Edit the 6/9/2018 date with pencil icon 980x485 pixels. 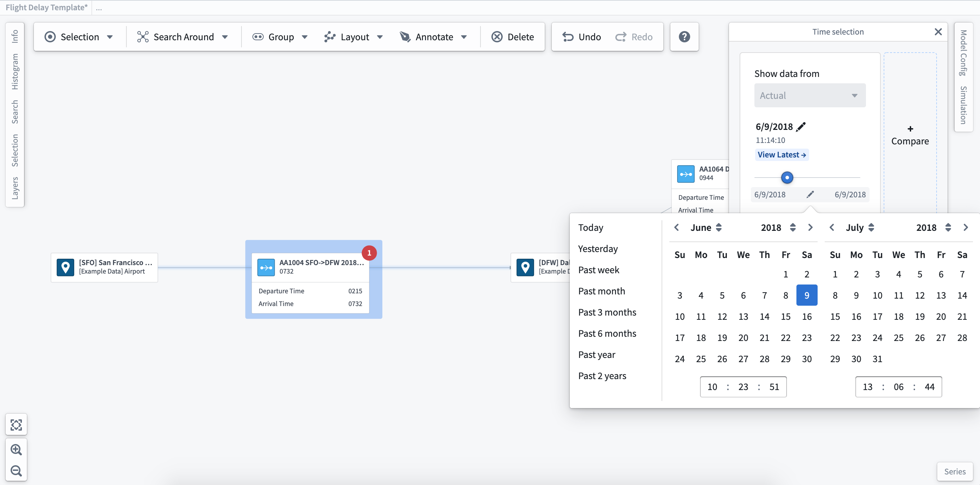(x=801, y=127)
